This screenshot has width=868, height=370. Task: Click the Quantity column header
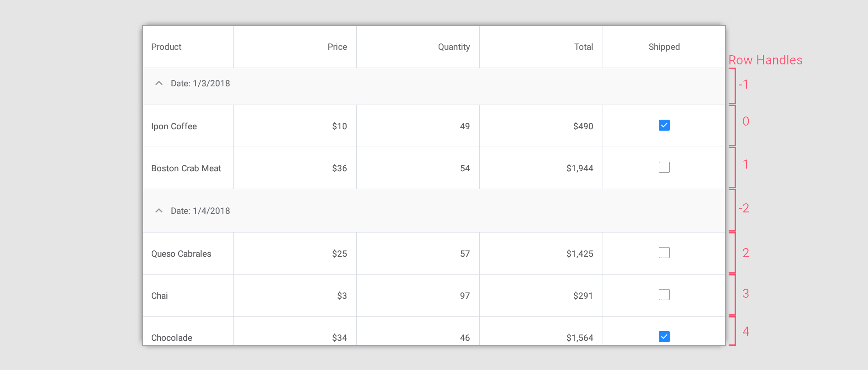coord(454,47)
